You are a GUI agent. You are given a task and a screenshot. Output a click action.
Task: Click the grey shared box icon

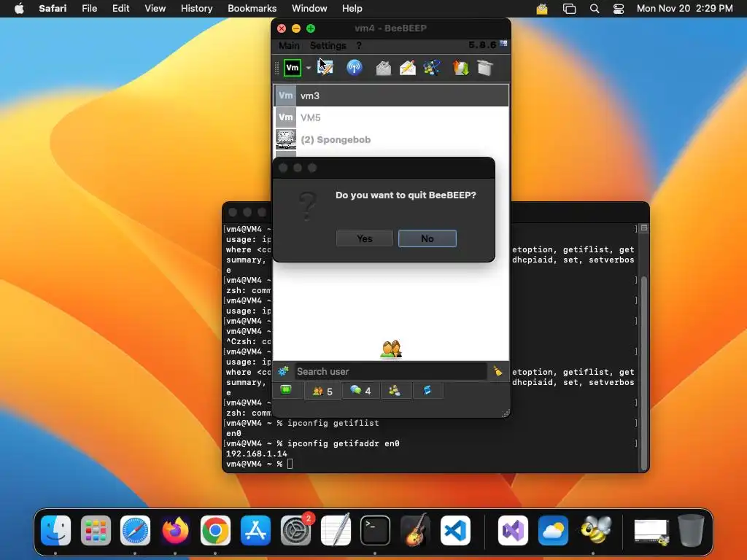tap(485, 68)
